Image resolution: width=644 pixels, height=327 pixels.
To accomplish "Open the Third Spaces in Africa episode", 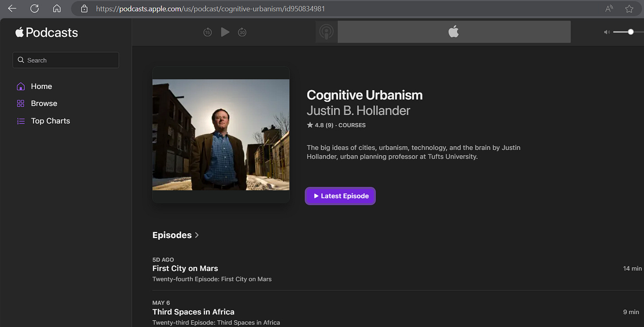I will point(193,312).
